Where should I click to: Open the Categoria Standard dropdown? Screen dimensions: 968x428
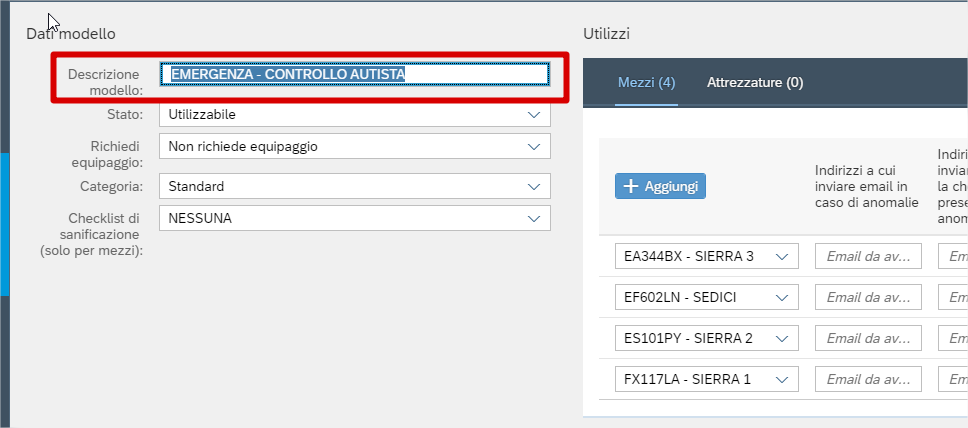point(354,186)
